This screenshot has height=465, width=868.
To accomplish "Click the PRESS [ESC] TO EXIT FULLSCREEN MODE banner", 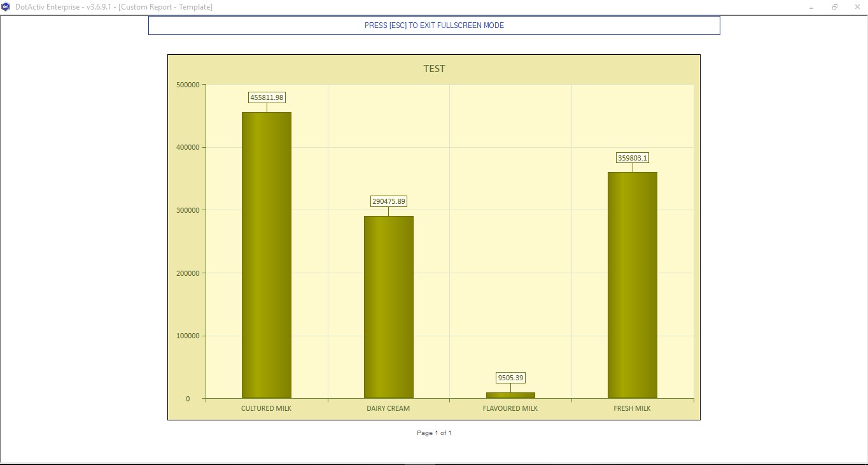I will (434, 25).
